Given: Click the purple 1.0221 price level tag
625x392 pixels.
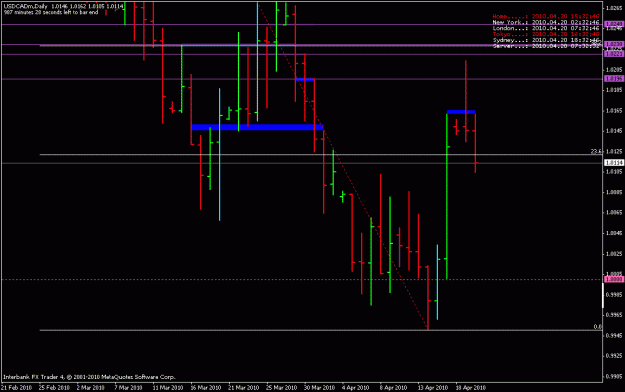Looking at the screenshot, I should [x=614, y=54].
